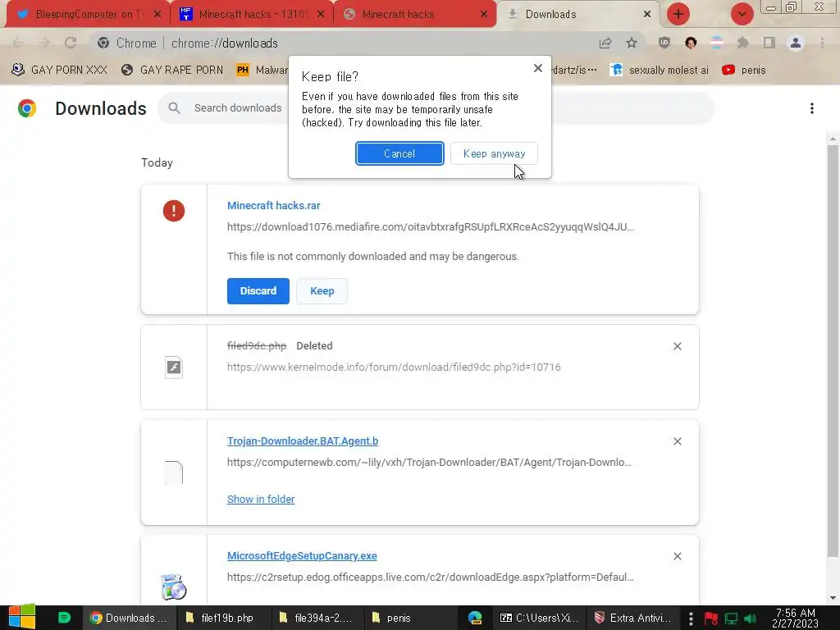Remove the Trojan-Downloader.BAT.Agent.b entry
840x630 pixels.
tap(677, 441)
